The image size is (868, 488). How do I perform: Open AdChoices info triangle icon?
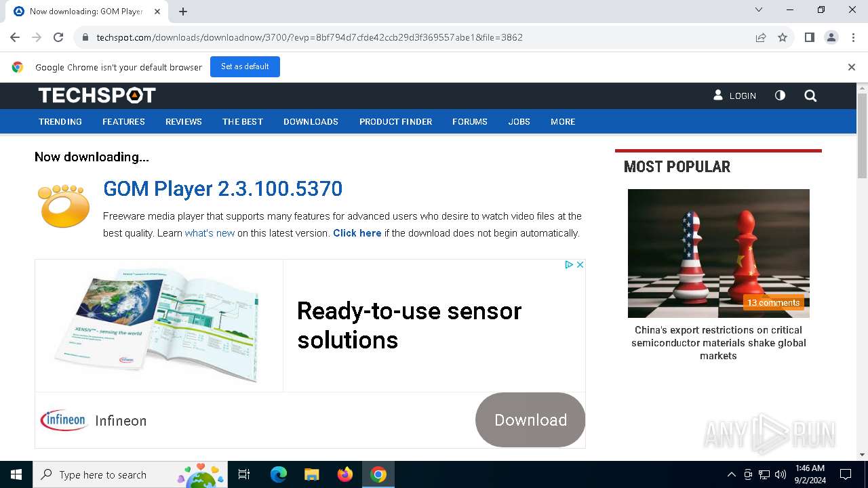click(570, 265)
